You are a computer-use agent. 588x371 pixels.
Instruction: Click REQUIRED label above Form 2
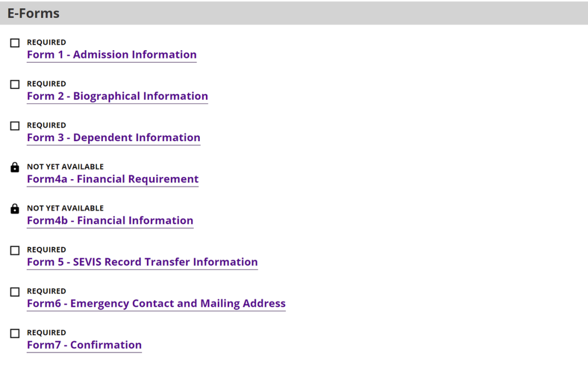[x=46, y=84]
